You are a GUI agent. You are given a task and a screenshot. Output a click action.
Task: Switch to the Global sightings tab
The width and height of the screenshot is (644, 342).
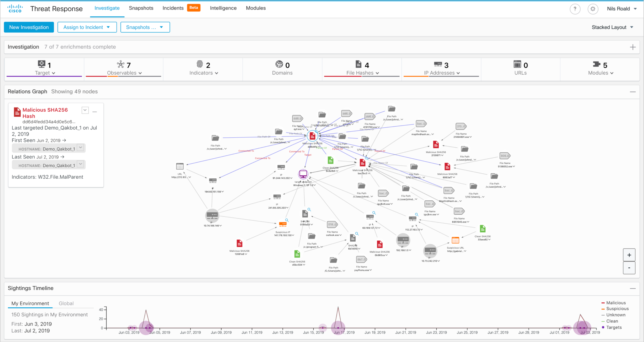coord(66,303)
